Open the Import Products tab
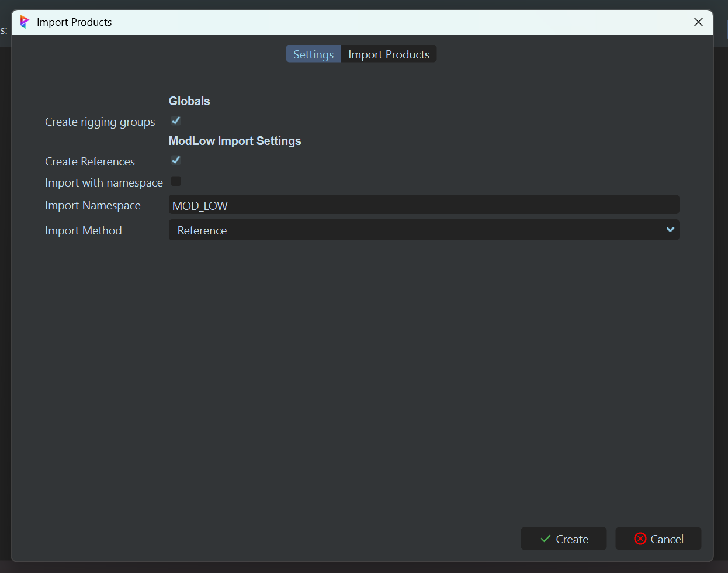The image size is (728, 573). 389,54
